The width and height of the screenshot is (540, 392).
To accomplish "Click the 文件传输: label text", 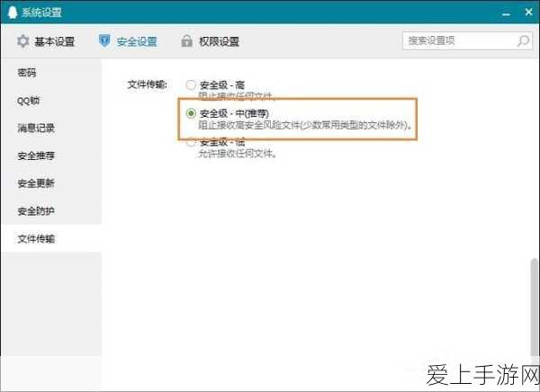I will coord(147,85).
